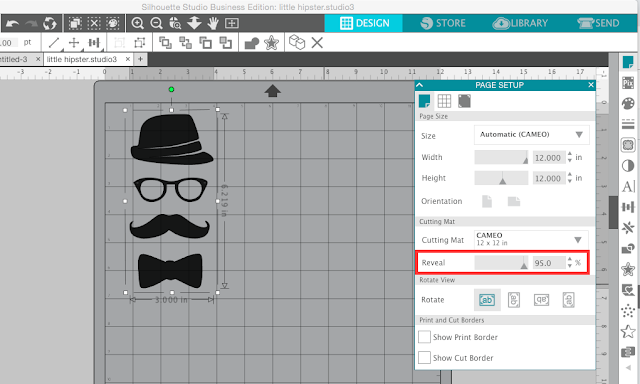Open the Fill color palette panel
640x384 pixels.
pyautogui.click(x=628, y=104)
